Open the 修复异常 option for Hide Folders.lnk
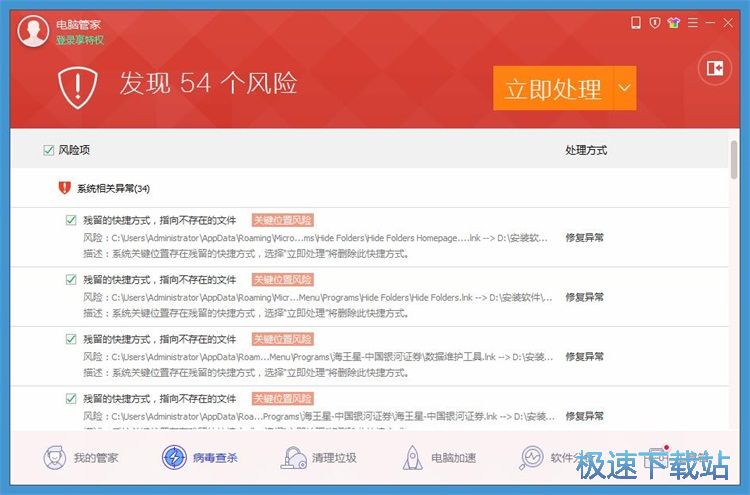750x495 pixels. click(x=585, y=297)
